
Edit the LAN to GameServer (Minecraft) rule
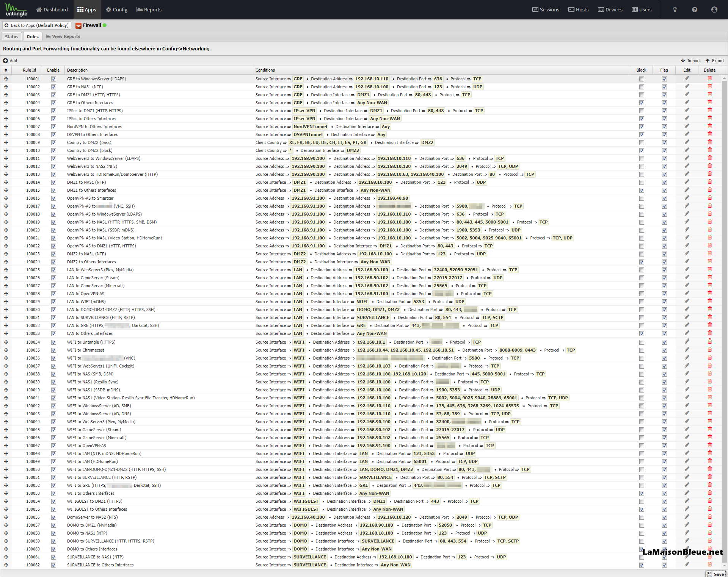click(687, 285)
